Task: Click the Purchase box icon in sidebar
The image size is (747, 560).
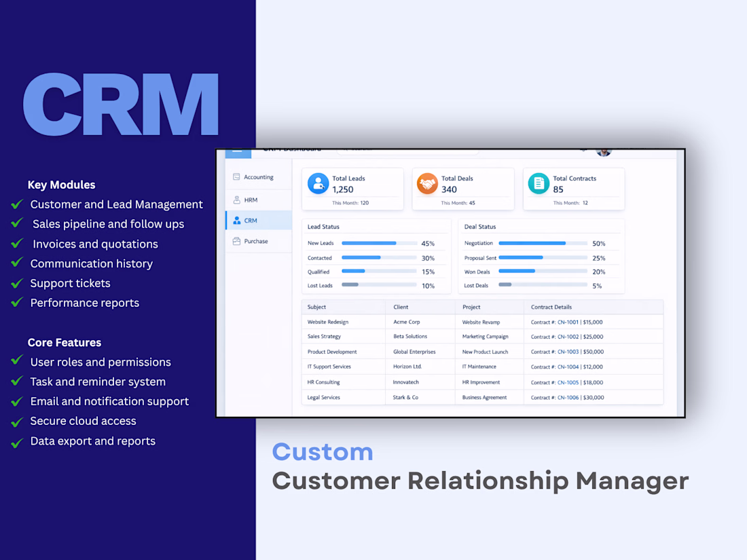Action: coord(236,241)
